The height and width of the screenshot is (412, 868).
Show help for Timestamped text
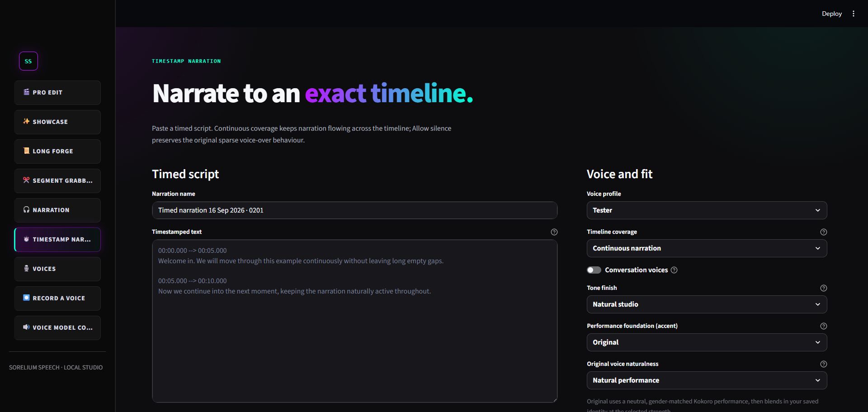[x=554, y=232]
